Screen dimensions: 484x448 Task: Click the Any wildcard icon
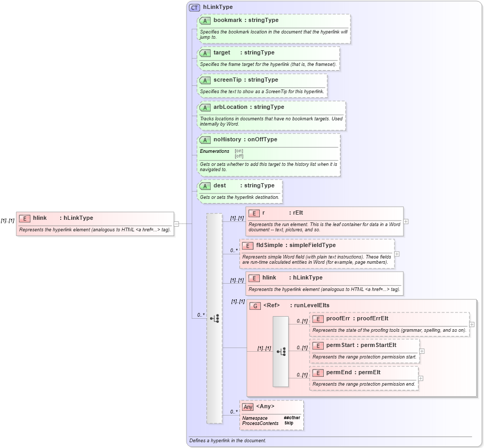coord(247,406)
